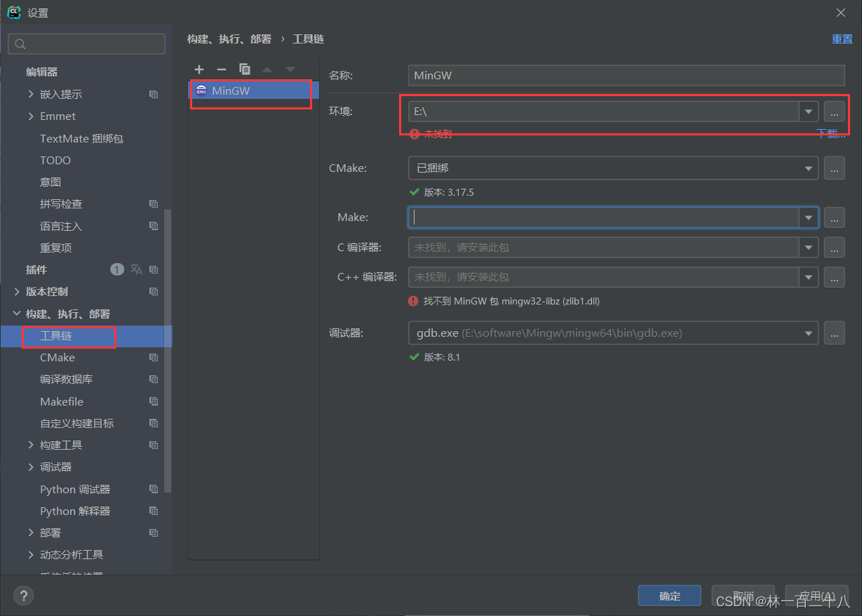The height and width of the screenshot is (616, 862).
Task: Browse for Make executable with ... button
Action: [834, 217]
